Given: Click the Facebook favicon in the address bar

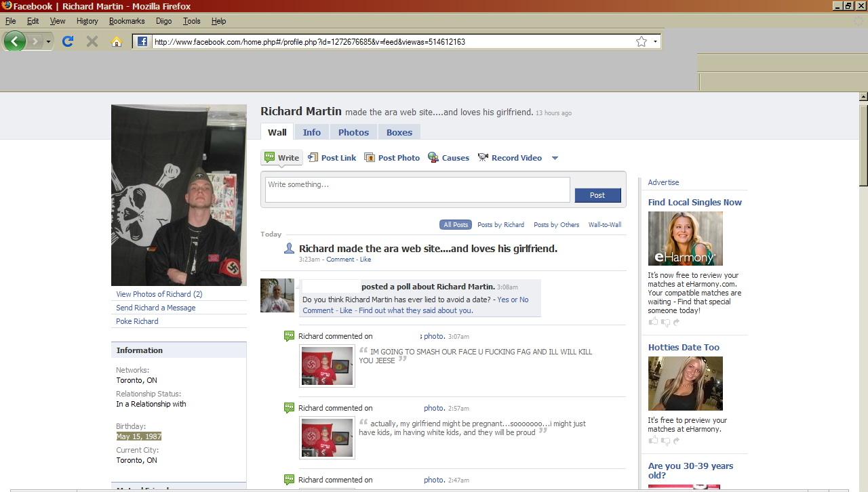Looking at the screenshot, I should click(142, 41).
